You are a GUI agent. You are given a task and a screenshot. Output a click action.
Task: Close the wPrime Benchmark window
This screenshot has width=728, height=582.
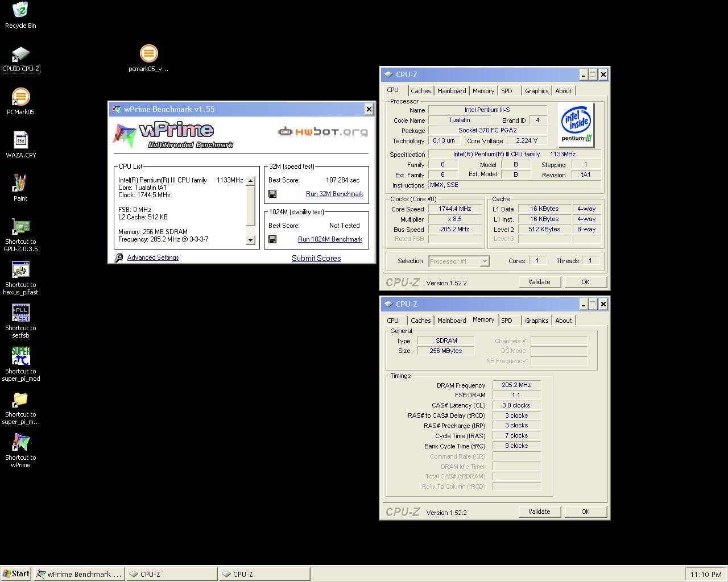[369, 109]
